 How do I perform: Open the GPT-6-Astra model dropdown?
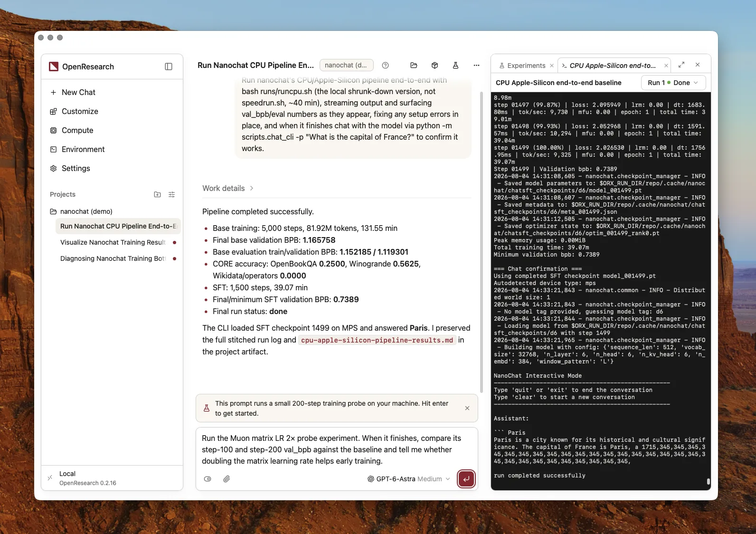pyautogui.click(x=408, y=479)
